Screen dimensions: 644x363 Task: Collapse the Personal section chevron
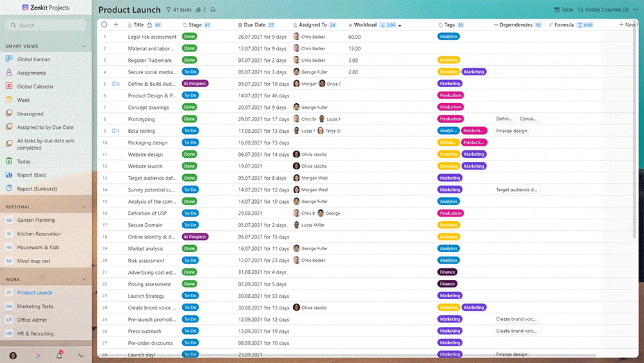coord(84,207)
